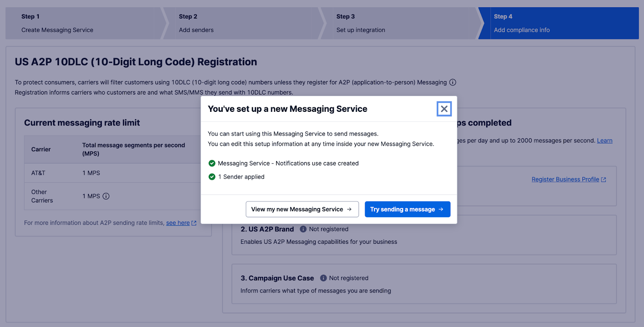Screen dimensions: 644x327
Task: Select Step 4 Add compliance info
Action: [559, 23]
